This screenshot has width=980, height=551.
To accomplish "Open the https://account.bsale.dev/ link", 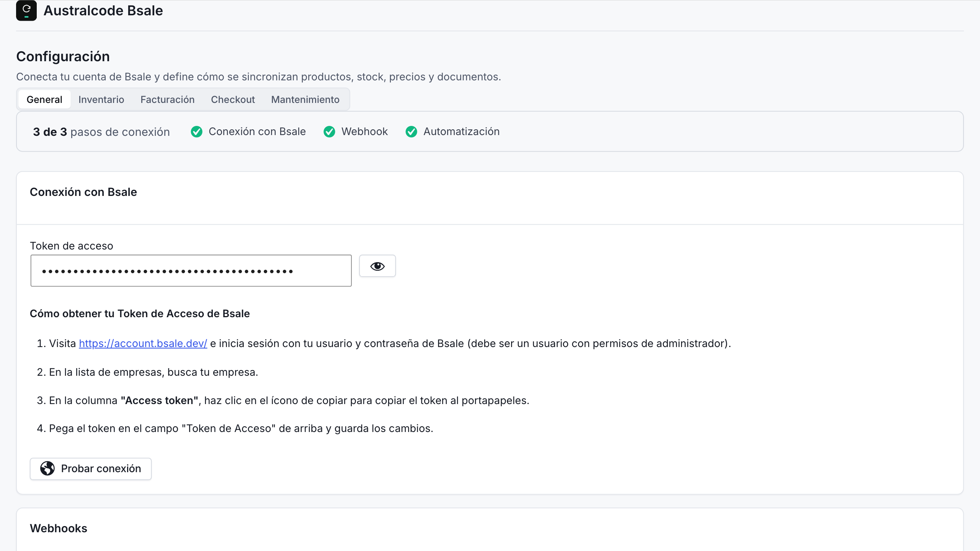I will 143,343.
